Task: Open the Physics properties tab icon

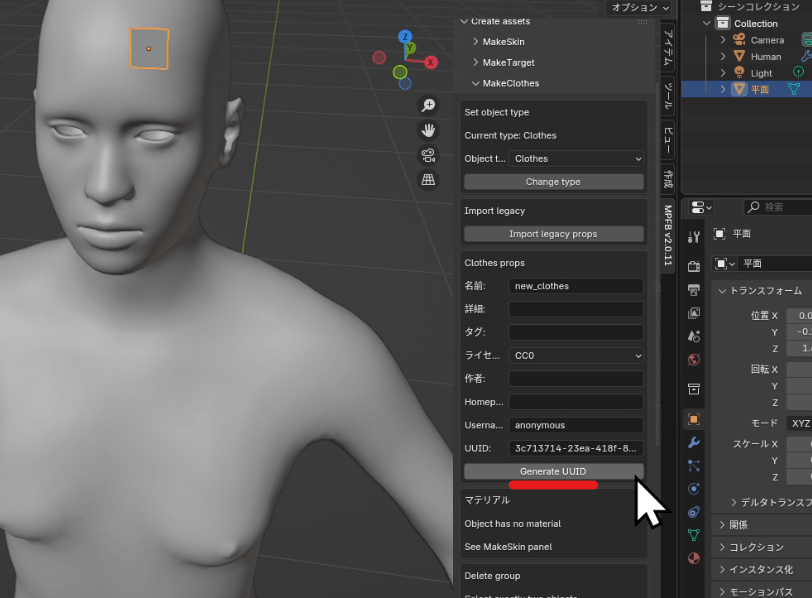Action: (x=694, y=488)
